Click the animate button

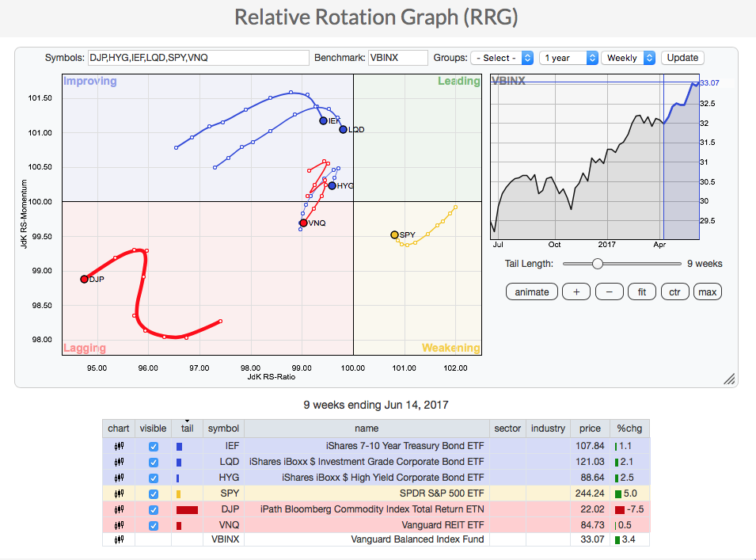(532, 291)
